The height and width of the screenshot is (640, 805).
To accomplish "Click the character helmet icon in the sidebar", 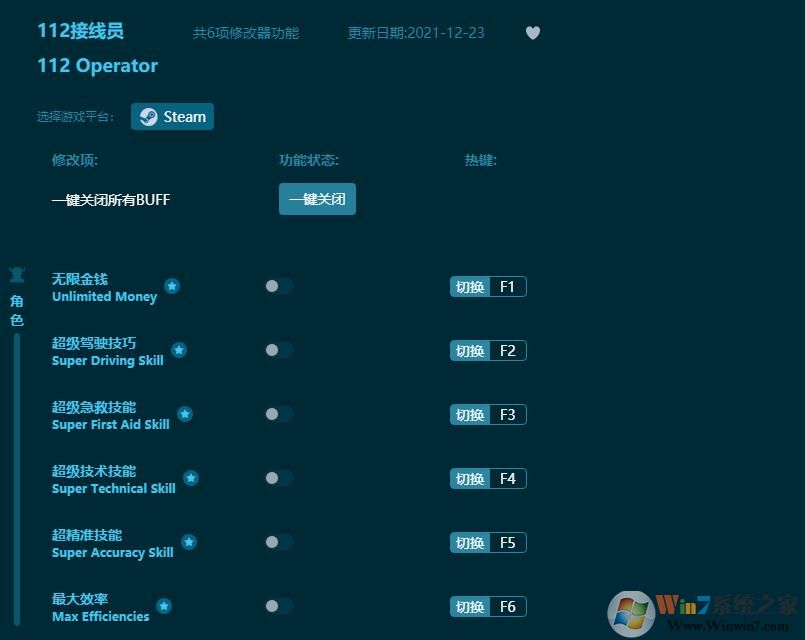I will coord(17,274).
